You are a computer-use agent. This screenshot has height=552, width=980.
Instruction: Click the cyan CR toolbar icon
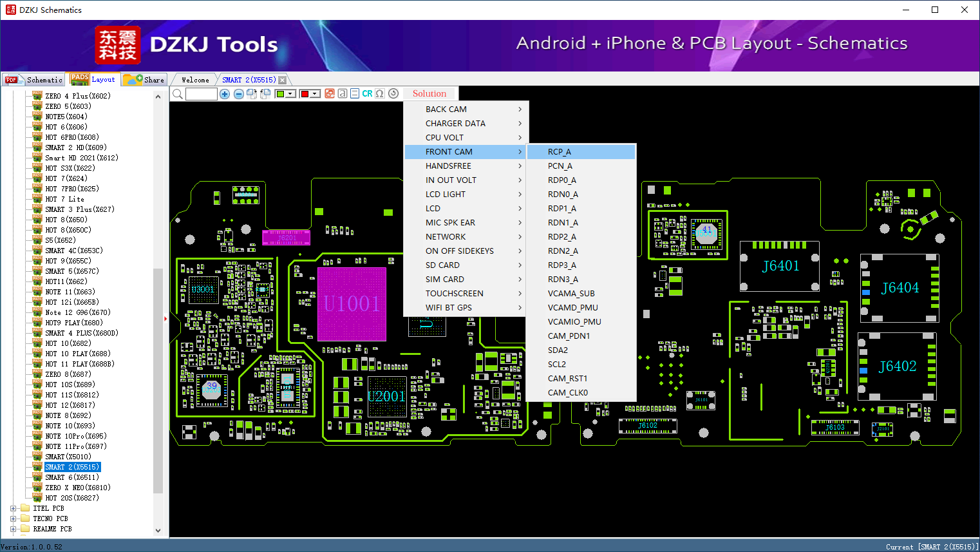point(367,93)
